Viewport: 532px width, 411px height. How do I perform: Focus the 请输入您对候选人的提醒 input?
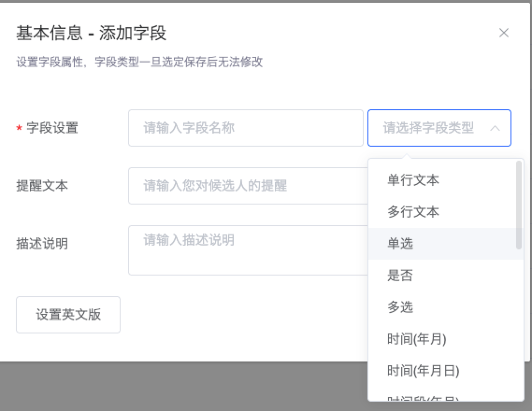tap(248, 186)
